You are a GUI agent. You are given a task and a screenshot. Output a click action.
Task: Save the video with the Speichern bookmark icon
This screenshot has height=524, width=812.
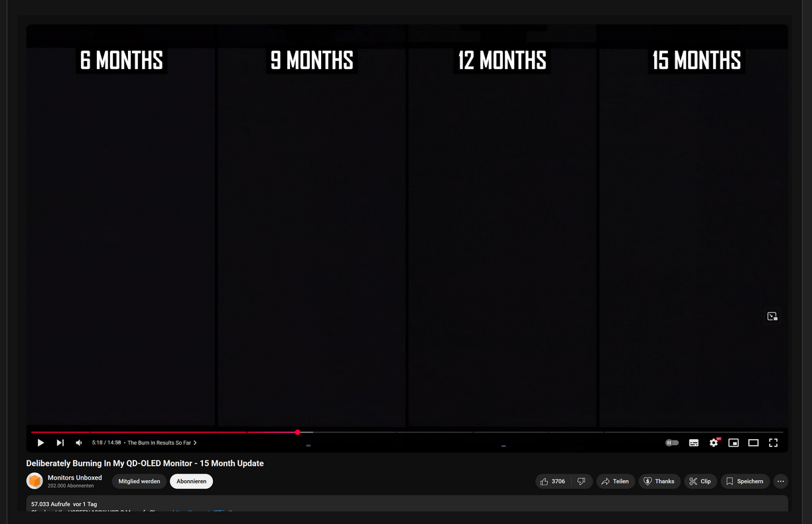click(744, 481)
